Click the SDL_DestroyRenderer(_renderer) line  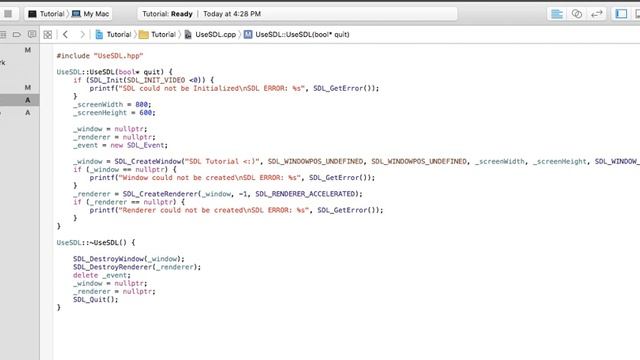click(x=137, y=267)
